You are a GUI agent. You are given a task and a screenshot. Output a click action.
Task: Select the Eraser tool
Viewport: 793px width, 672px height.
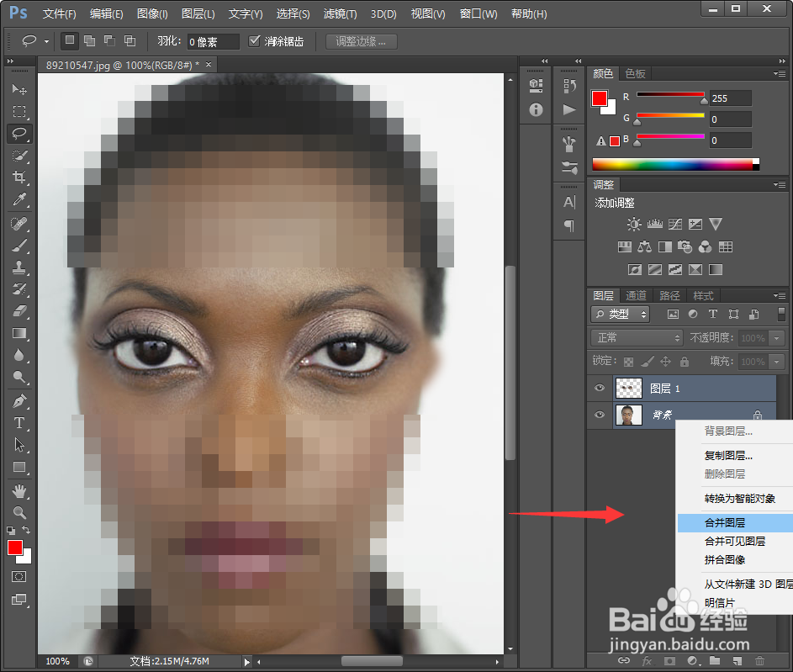[x=19, y=311]
